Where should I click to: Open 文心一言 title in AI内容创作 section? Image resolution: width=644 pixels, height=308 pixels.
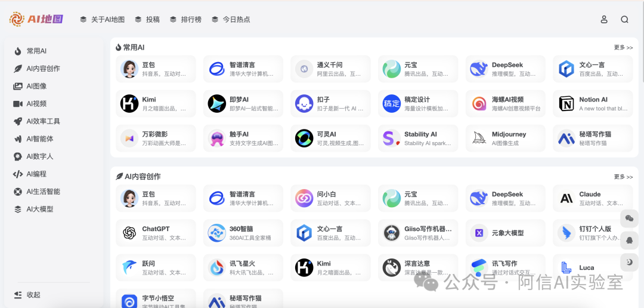coord(329,229)
